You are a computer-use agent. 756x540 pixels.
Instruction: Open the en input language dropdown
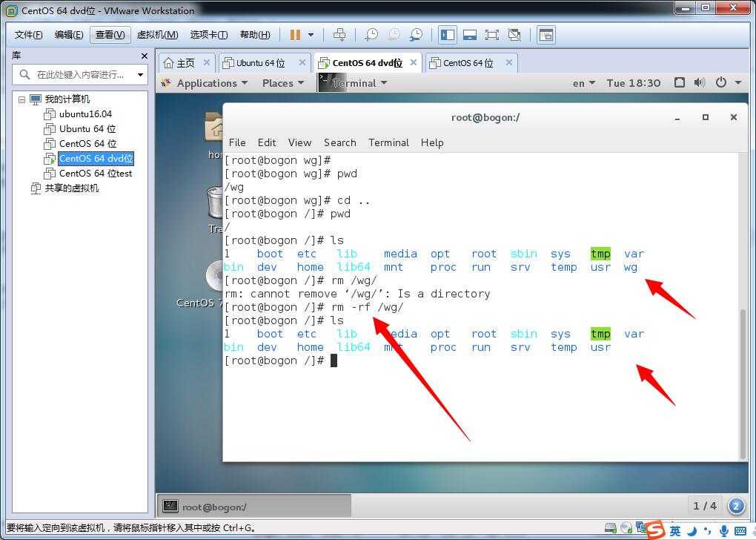pyautogui.click(x=584, y=83)
